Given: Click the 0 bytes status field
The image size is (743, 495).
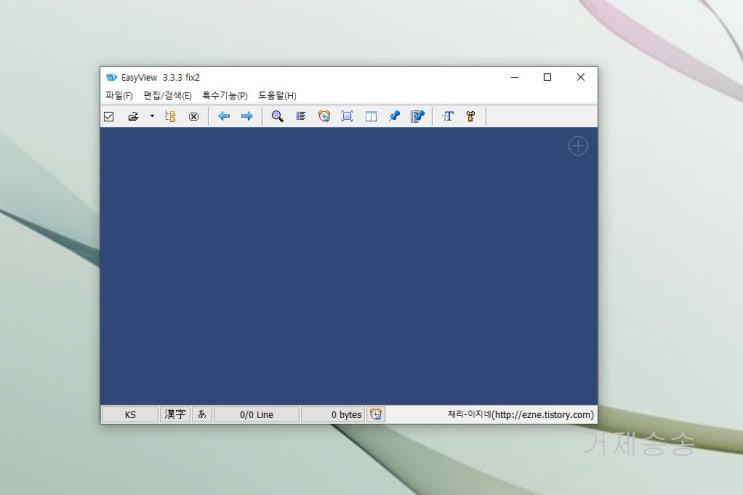Looking at the screenshot, I should pyautogui.click(x=333, y=414).
